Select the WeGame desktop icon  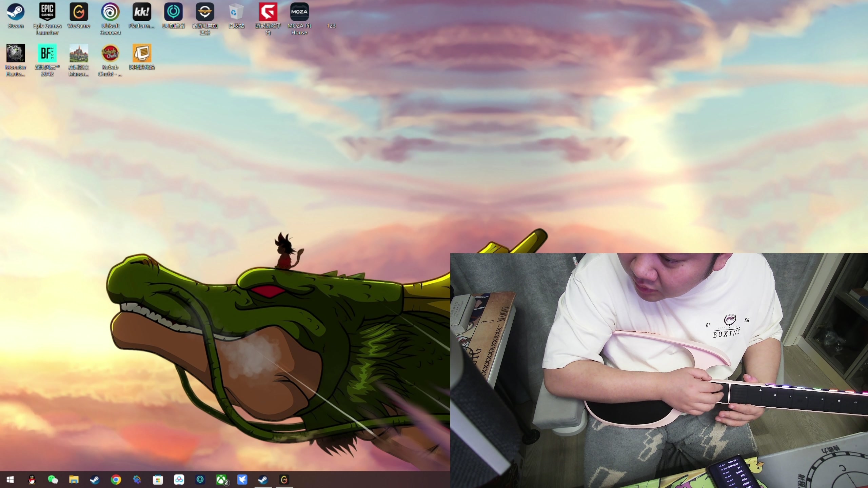coord(79,13)
